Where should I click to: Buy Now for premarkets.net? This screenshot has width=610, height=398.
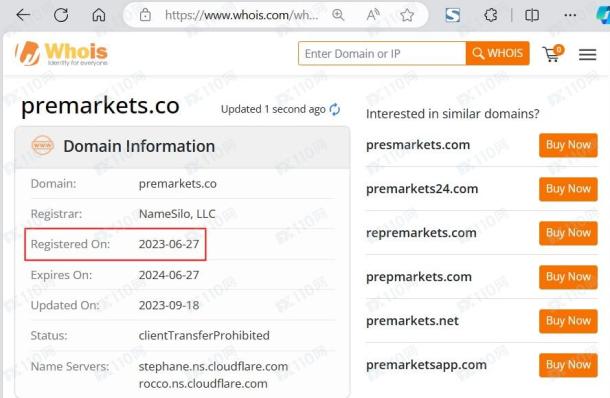pos(568,321)
